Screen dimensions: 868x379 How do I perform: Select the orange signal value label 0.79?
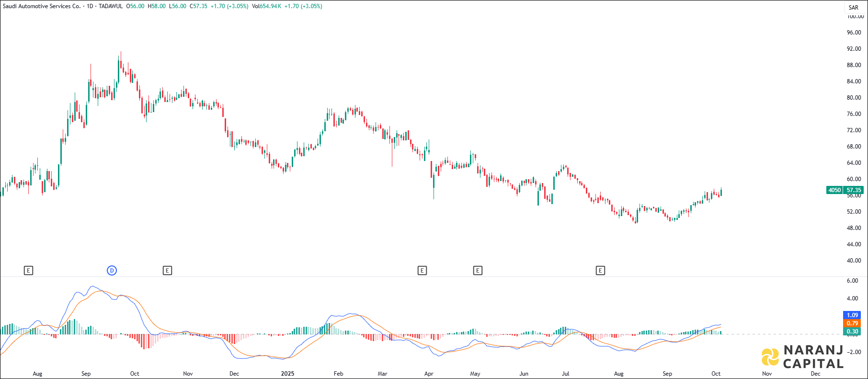click(x=852, y=323)
